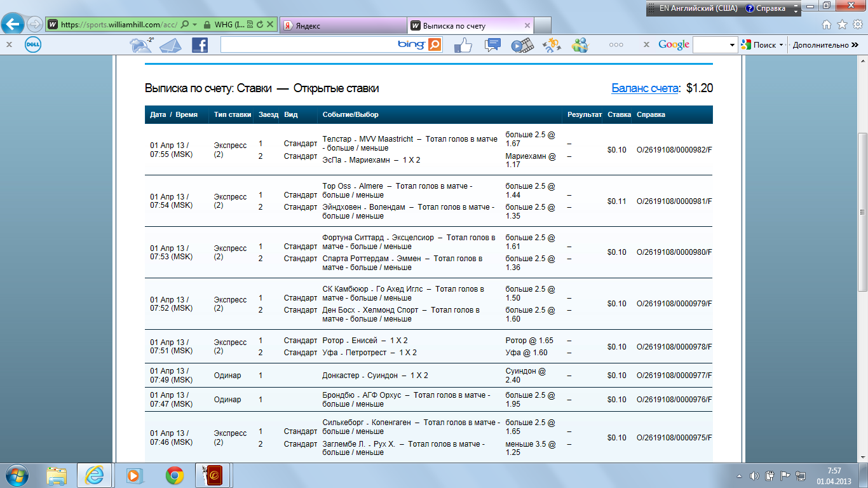Click the mail envelope toolbar icon
This screenshot has width=868, height=488.
(170, 45)
